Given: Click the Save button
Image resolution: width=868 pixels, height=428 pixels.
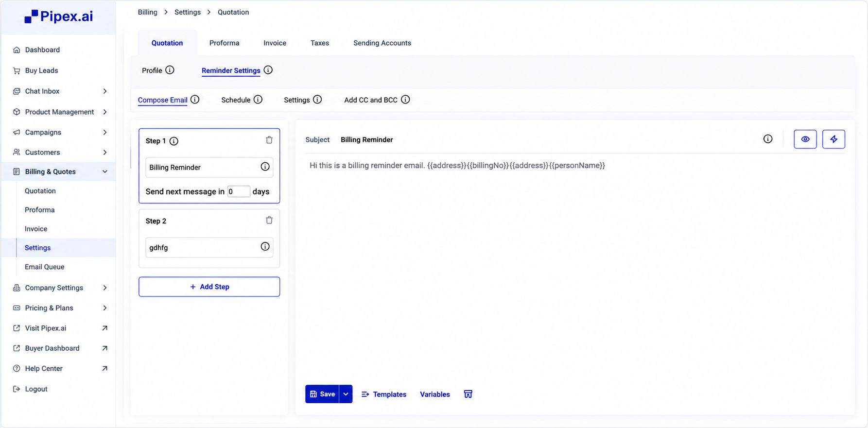Looking at the screenshot, I should tap(322, 394).
